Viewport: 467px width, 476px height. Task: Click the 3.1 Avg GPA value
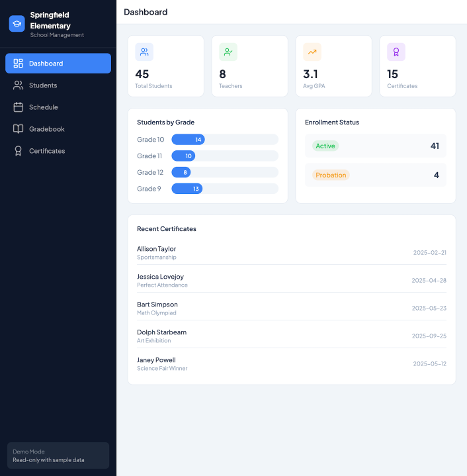[x=310, y=74]
